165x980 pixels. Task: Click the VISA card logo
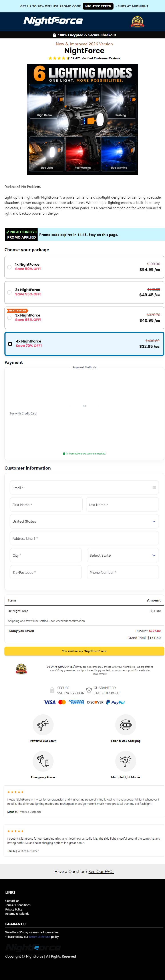point(50,702)
